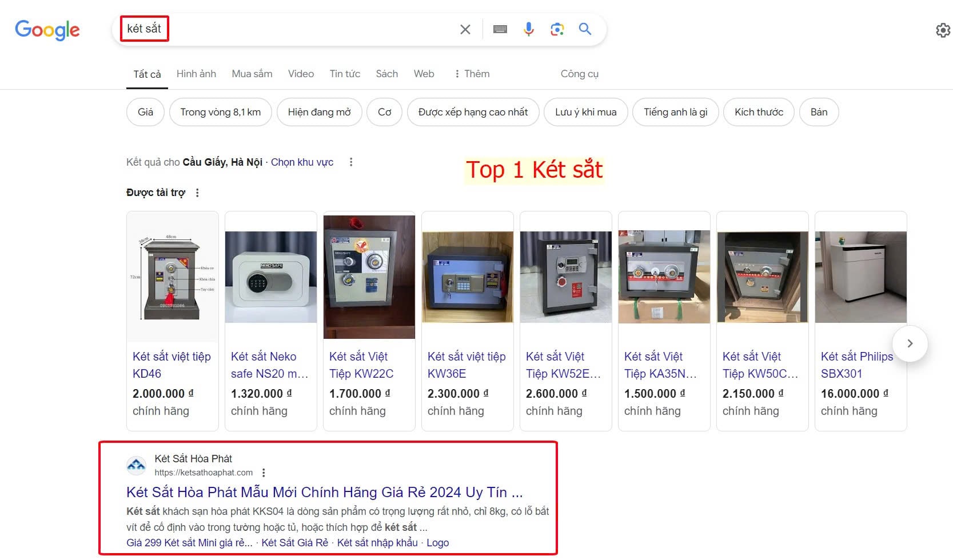Switch to the Web tab
Image resolution: width=953 pixels, height=560 pixels.
tap(424, 74)
